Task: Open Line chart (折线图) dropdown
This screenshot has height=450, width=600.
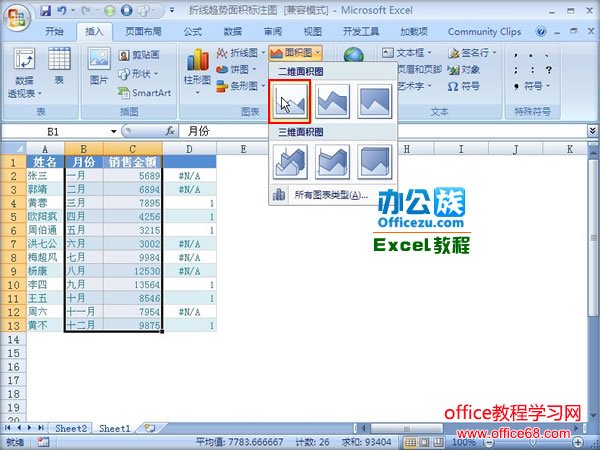Action: (240, 52)
